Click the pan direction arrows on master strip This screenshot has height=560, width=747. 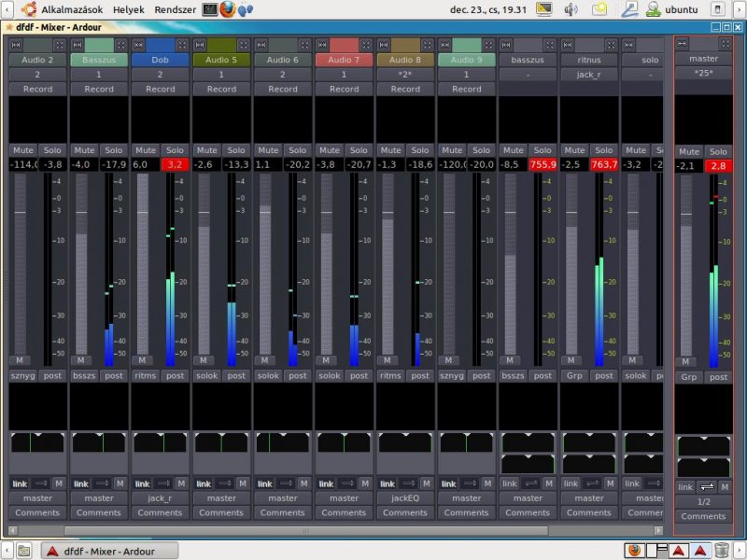pos(708,486)
